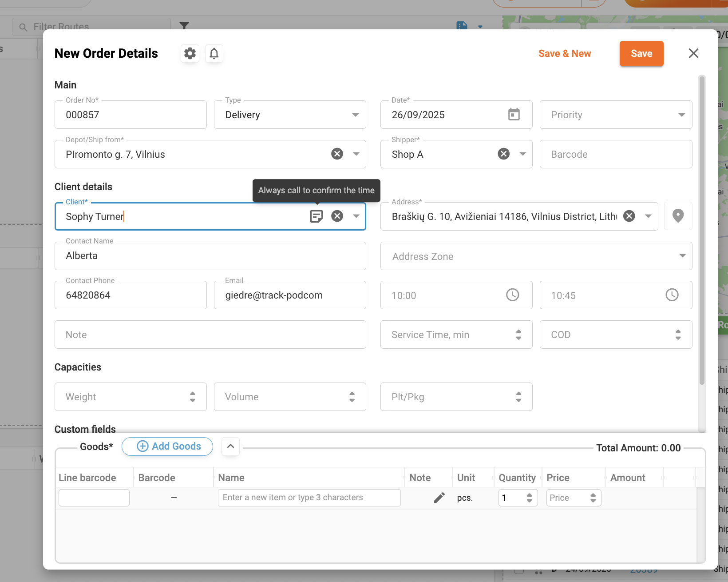
Task: Click the Note input field
Action: pyautogui.click(x=210, y=335)
